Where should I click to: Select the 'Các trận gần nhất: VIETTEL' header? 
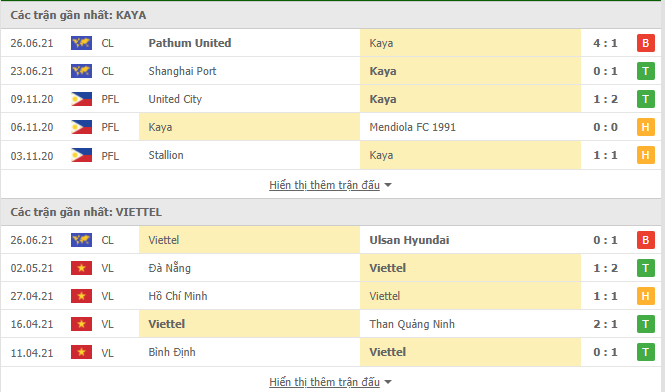coord(86,212)
